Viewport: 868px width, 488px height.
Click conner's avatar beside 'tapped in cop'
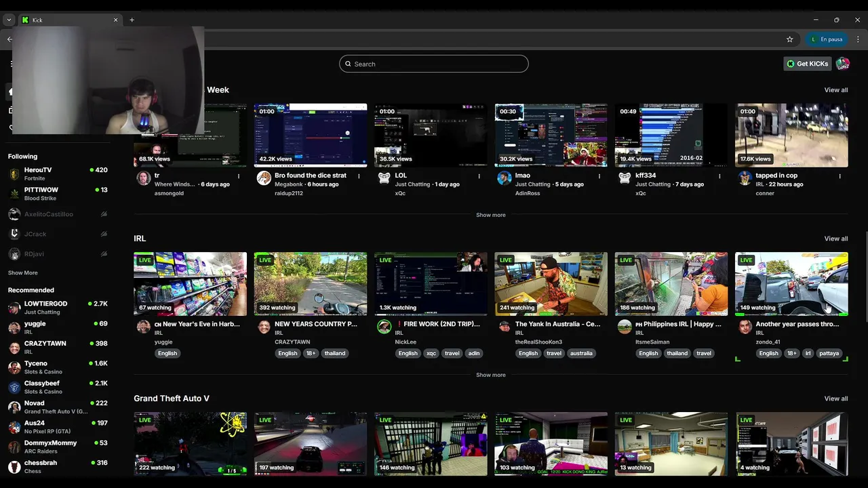[745, 178]
